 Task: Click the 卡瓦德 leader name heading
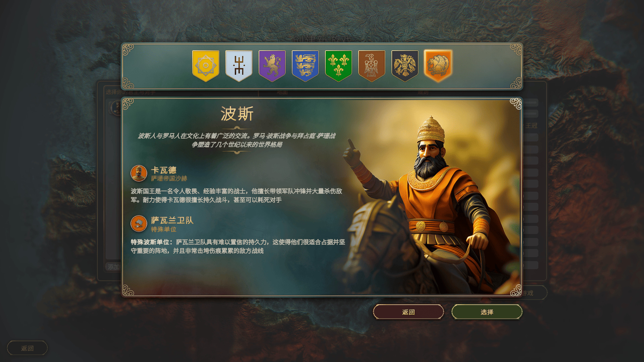click(x=164, y=170)
